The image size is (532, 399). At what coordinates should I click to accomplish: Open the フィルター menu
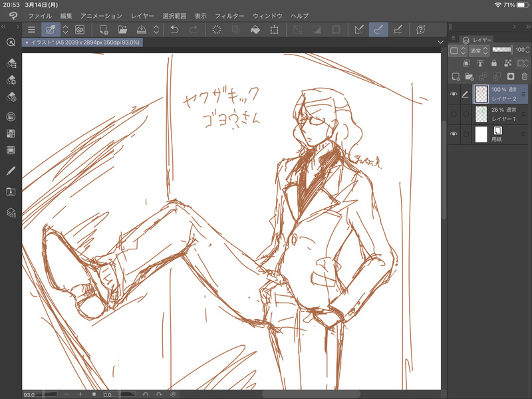click(x=229, y=16)
